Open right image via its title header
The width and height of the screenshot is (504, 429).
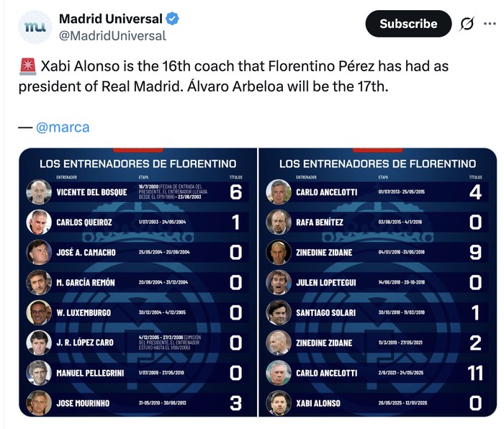point(377,164)
